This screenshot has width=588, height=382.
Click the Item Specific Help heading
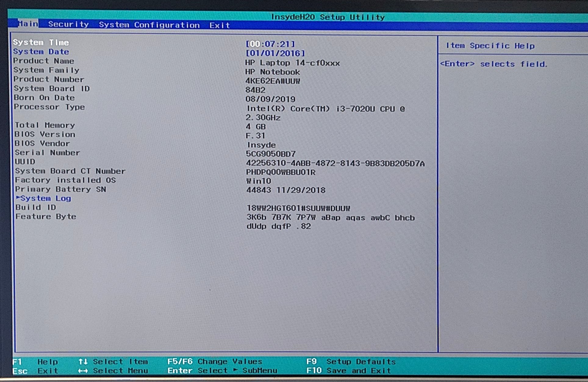pos(490,46)
